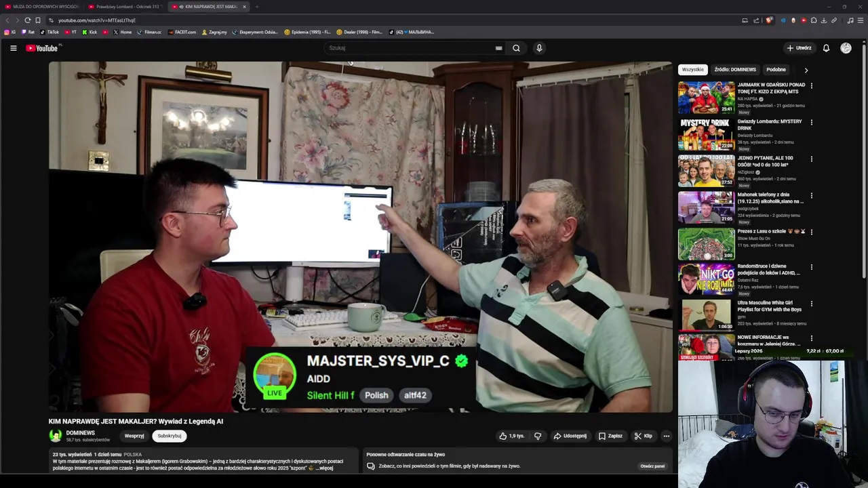This screenshot has height=488, width=868.
Task: Open the YouTube guide hamburger menu
Action: point(13,48)
